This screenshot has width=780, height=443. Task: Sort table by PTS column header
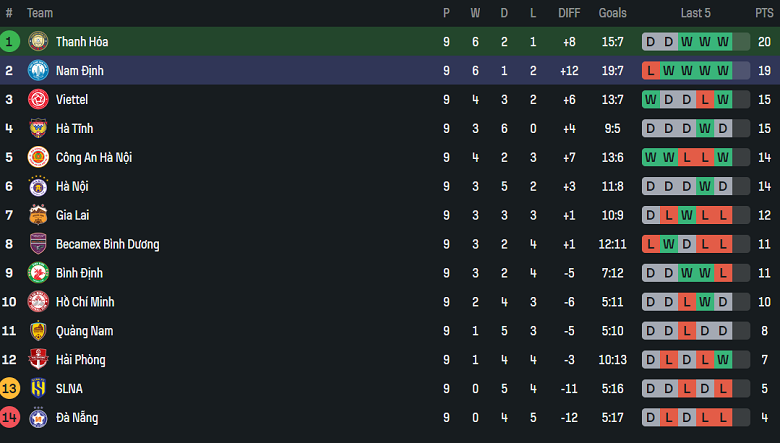click(x=764, y=13)
